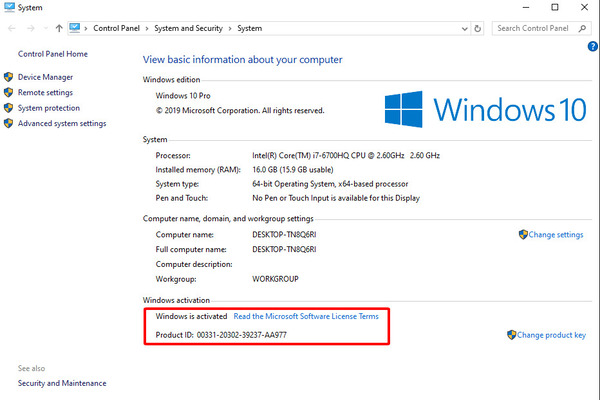Click shield icon beside Device Manager
600x400 pixels.
(8, 77)
